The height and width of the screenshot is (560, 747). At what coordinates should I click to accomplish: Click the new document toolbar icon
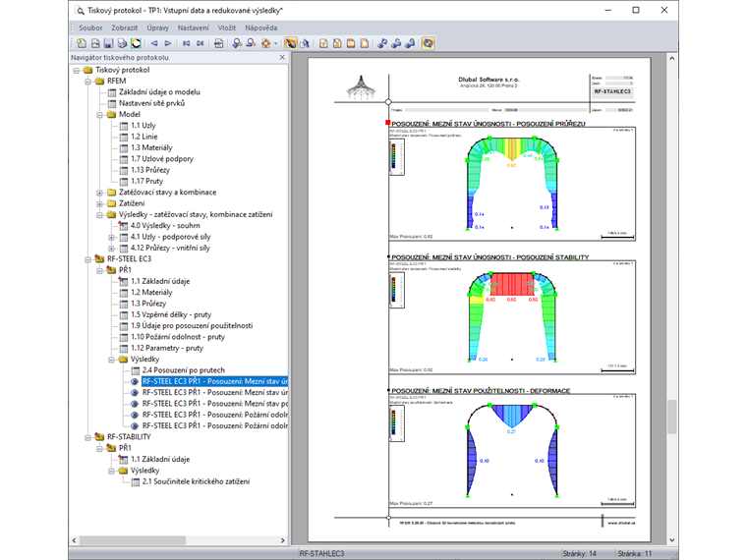[82, 43]
